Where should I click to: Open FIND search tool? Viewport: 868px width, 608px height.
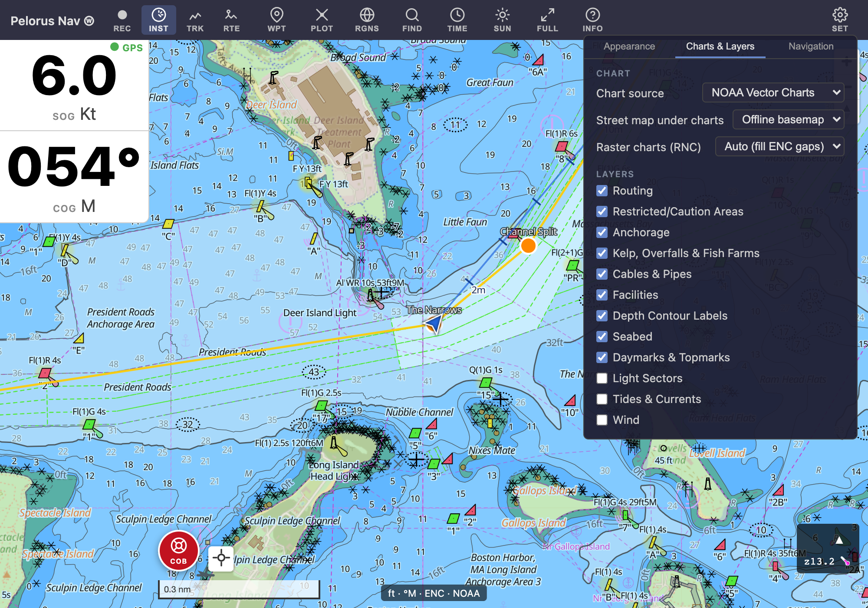pos(412,20)
